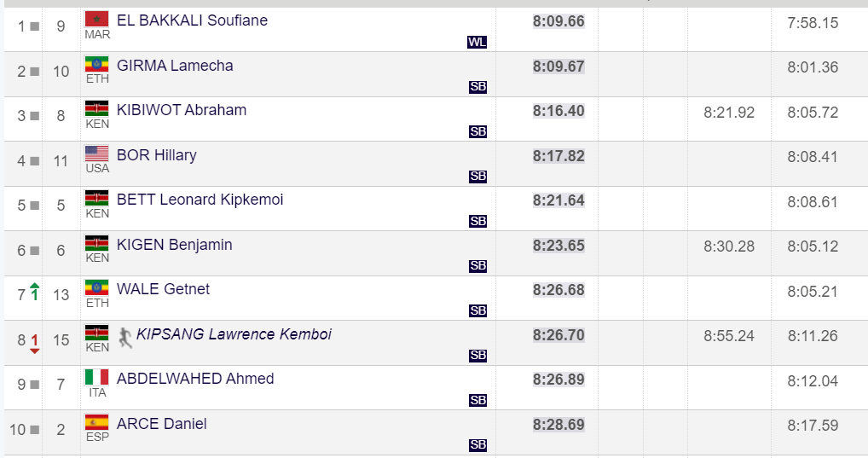Click the Italy flag next to ABDELWAHED Ahmed
Screen dimensions: 868x458
(96, 378)
